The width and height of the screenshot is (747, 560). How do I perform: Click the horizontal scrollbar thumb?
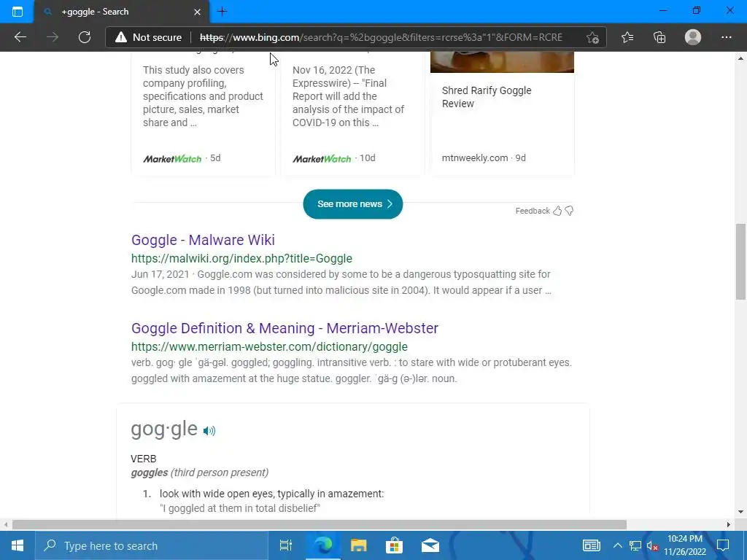coord(320,524)
